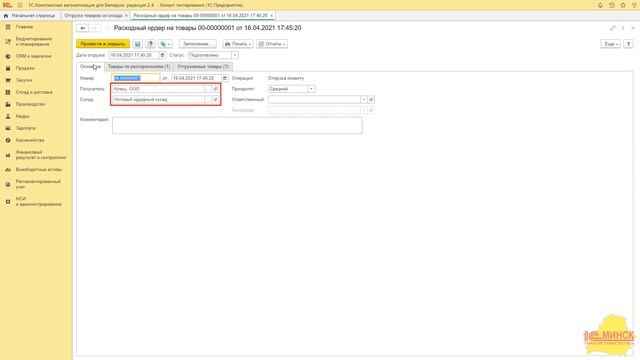Expand the create-based-on dropdown button

(165, 44)
